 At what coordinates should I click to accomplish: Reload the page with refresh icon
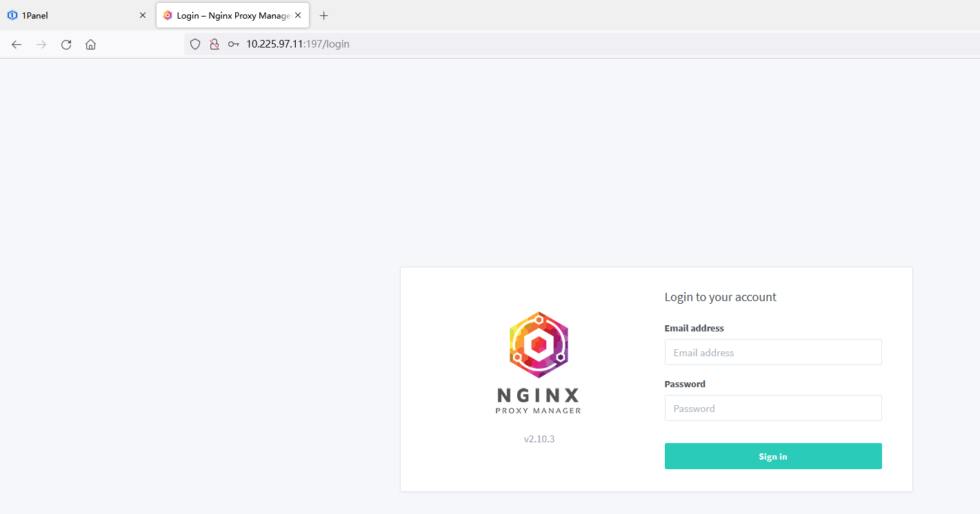point(66,44)
